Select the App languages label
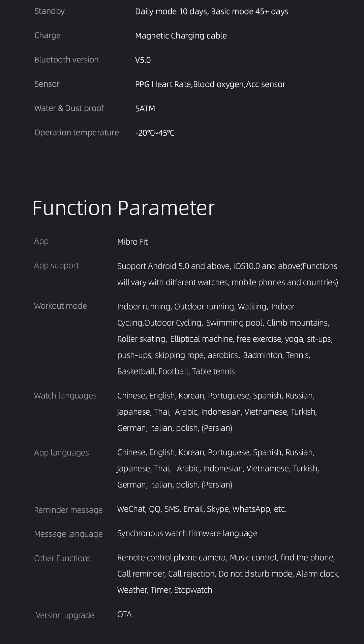This screenshot has height=644, width=364. [x=61, y=453]
